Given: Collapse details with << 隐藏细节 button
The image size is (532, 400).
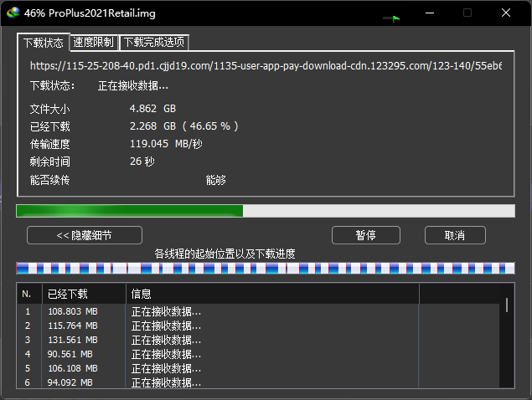Looking at the screenshot, I should tap(85, 235).
